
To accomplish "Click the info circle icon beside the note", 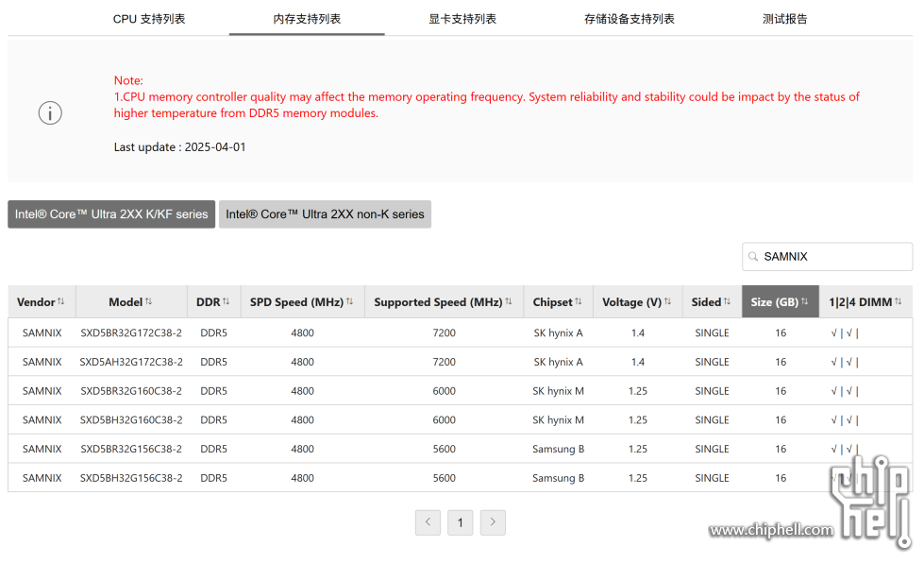I will pos(50,113).
